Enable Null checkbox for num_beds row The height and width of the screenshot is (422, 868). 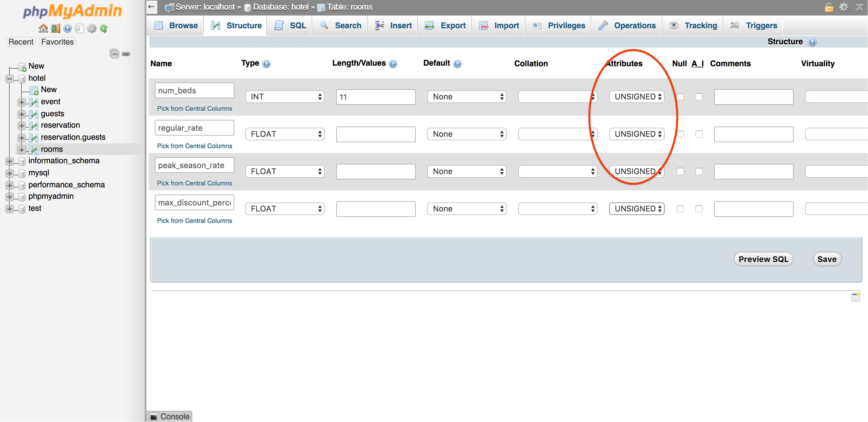tap(680, 97)
